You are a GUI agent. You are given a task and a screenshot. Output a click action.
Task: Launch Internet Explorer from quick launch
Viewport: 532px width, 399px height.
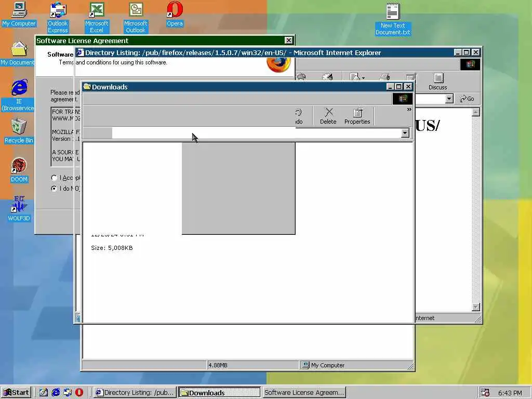(56, 393)
